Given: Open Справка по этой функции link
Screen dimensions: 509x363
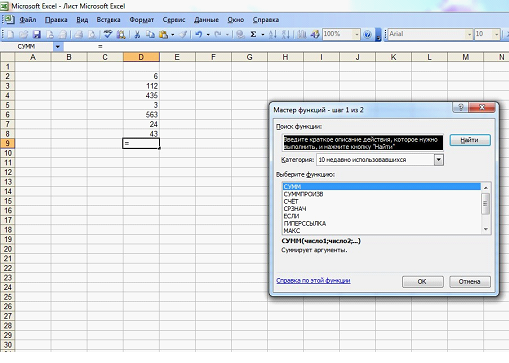Looking at the screenshot, I should (x=313, y=281).
